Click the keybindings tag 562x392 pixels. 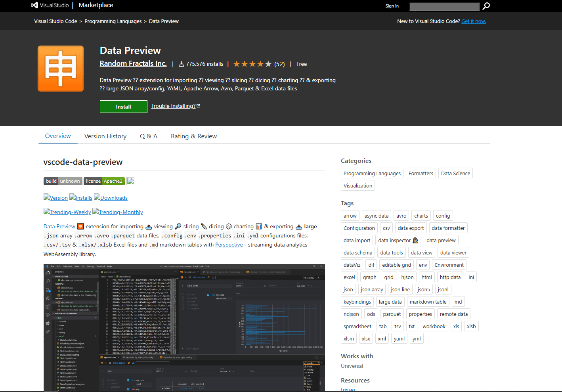[x=357, y=302]
